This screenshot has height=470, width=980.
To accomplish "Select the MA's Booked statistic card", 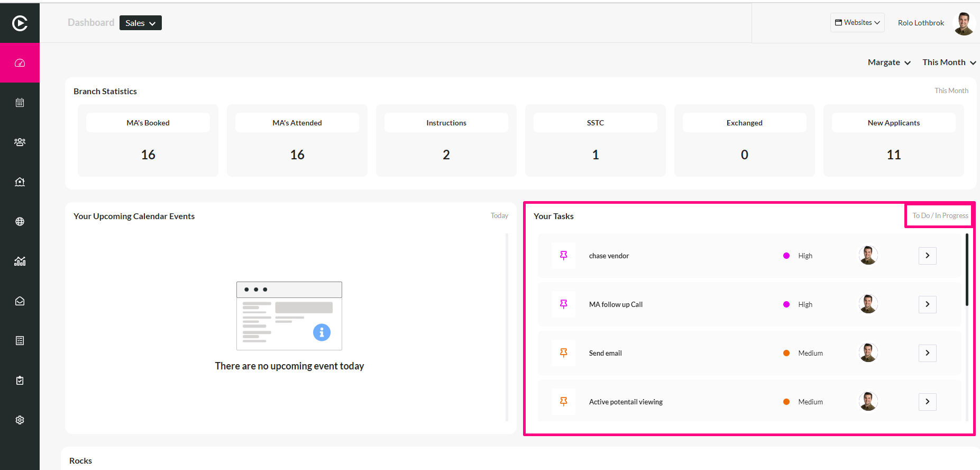I will [x=148, y=141].
